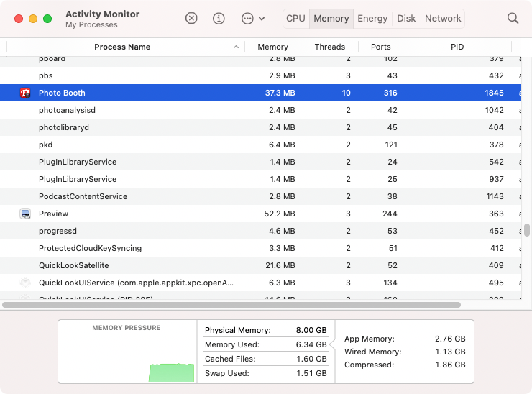The height and width of the screenshot is (394, 532).
Task: Click the 52.2 MB memory value
Action: point(280,214)
